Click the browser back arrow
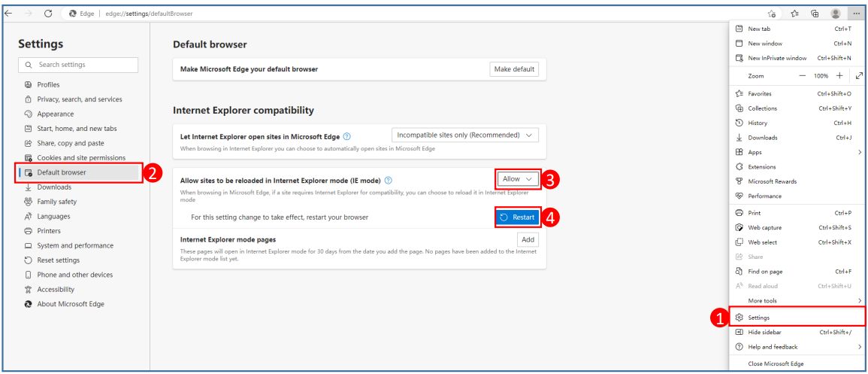 pos(8,14)
